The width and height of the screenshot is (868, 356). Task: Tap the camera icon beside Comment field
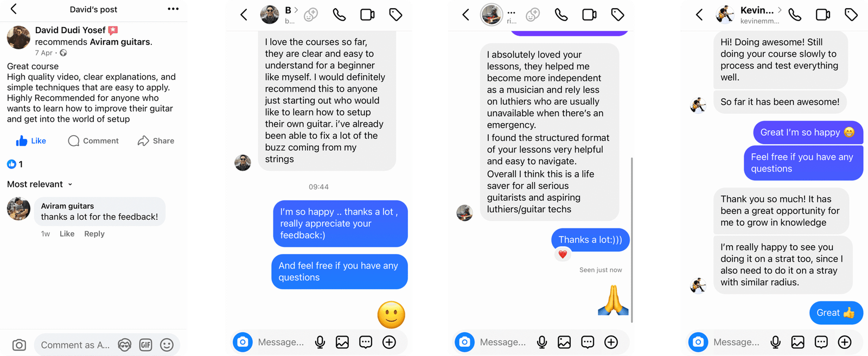pos(19,345)
